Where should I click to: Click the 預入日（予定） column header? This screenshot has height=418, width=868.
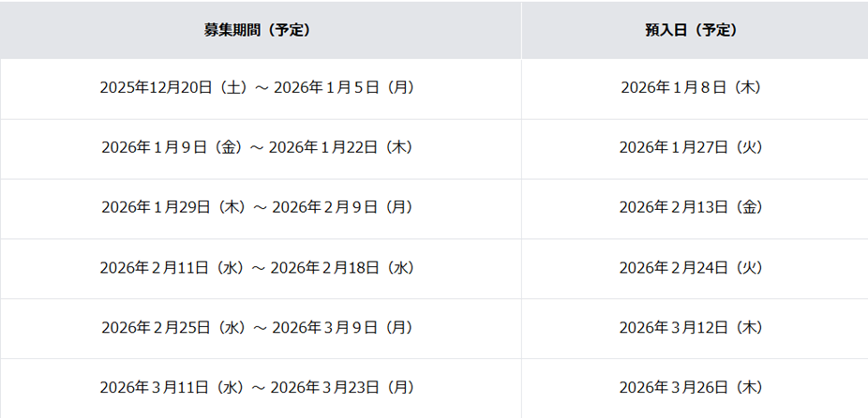(x=691, y=30)
